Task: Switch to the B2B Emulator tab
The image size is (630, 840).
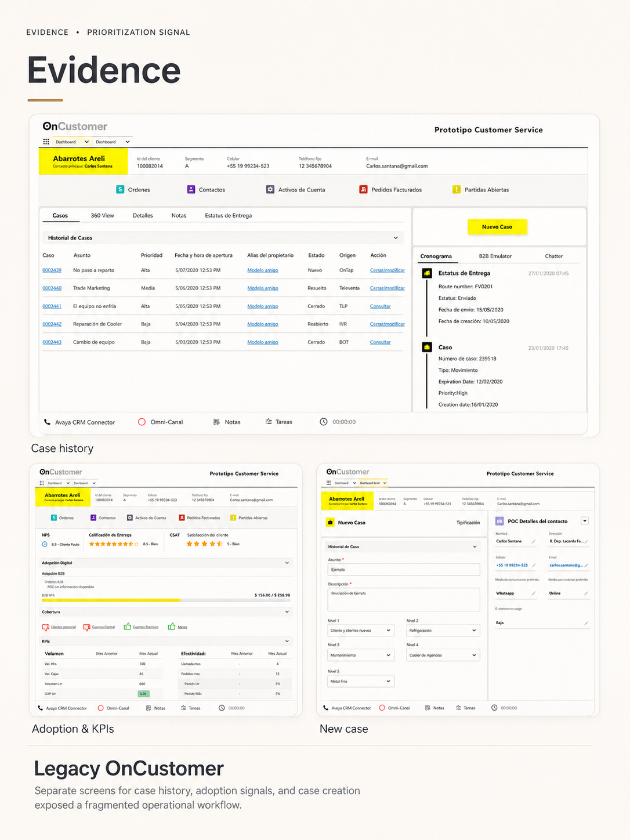Action: pyautogui.click(x=495, y=256)
